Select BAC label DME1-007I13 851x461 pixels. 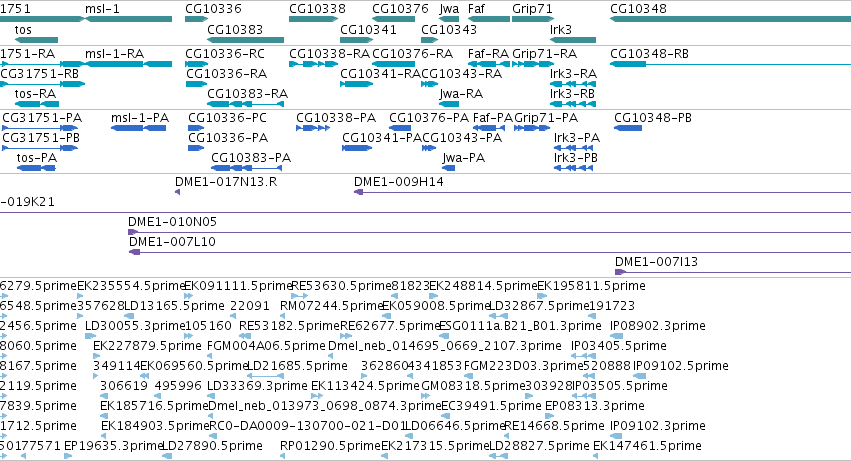tap(657, 262)
